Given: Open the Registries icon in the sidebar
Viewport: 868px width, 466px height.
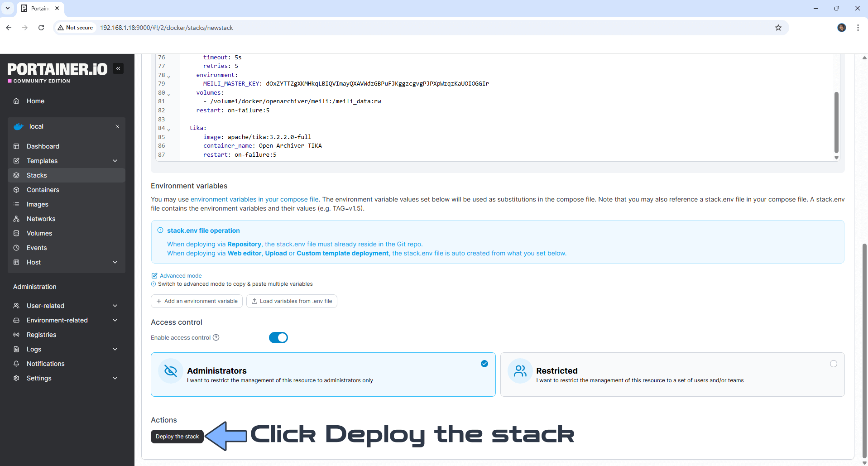Looking at the screenshot, I should coord(16,335).
